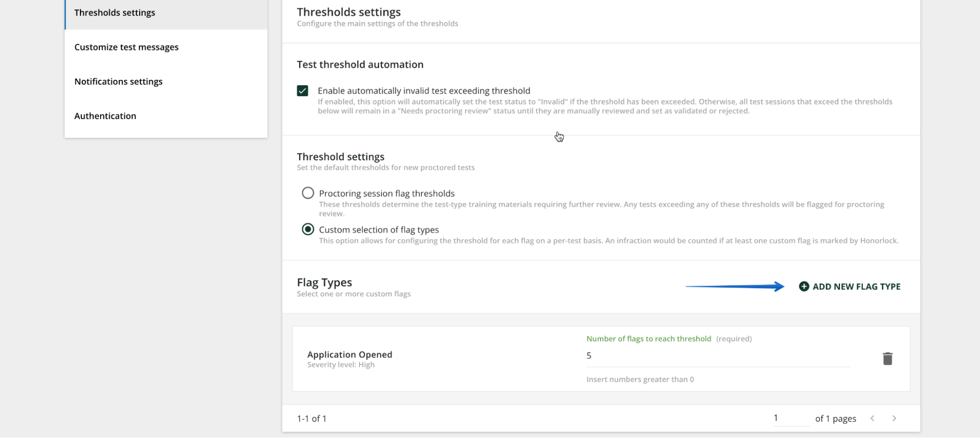Screen dimensions: 980x438
Task: Go to the next page of flag types
Action: tap(894, 418)
